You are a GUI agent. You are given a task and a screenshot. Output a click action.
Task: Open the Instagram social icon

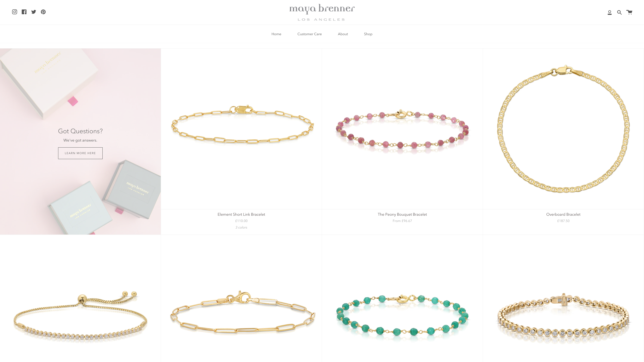(14, 12)
